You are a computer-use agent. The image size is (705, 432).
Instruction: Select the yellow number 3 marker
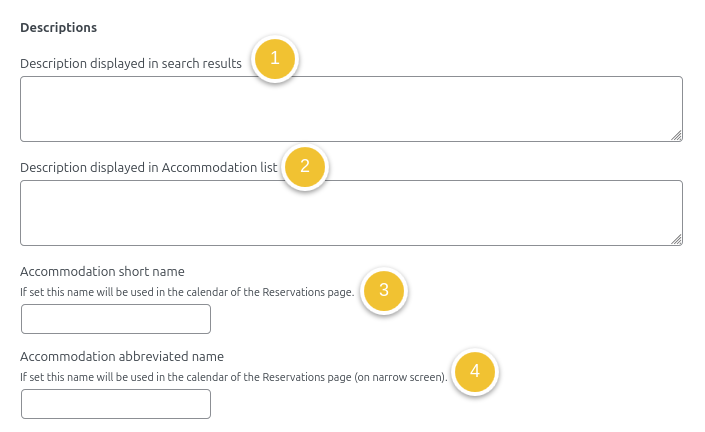[383, 291]
